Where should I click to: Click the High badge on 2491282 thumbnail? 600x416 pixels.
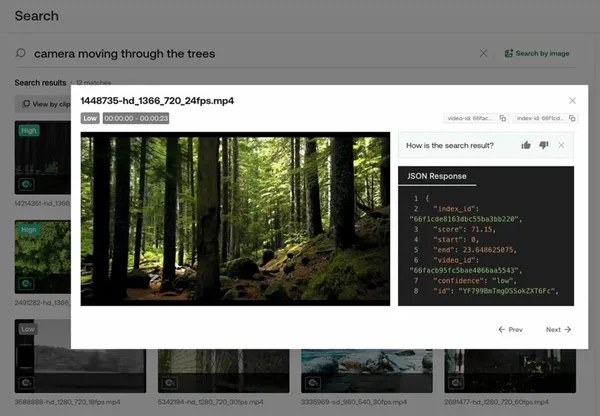(x=29, y=230)
